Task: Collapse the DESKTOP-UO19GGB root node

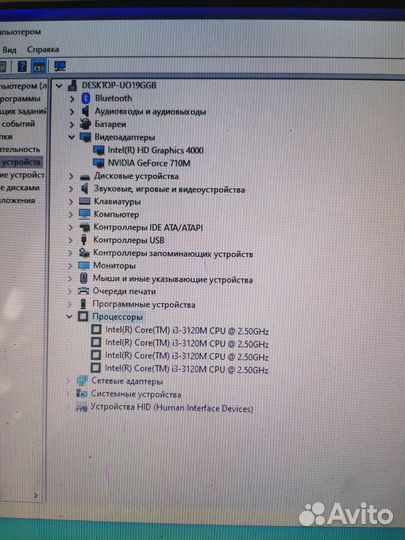Action: [x=59, y=85]
